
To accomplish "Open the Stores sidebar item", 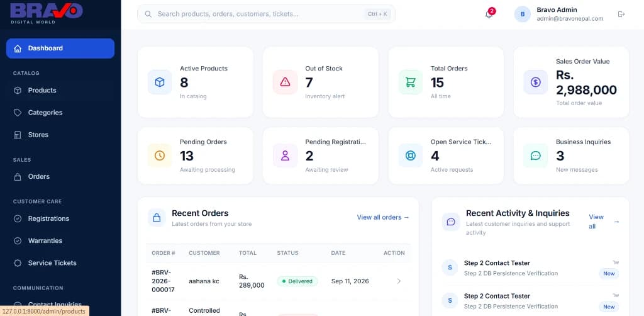I will [x=60, y=135].
